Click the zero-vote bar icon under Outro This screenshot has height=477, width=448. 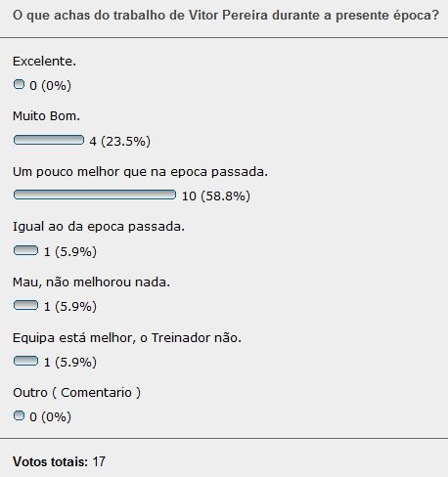pyautogui.click(x=19, y=415)
